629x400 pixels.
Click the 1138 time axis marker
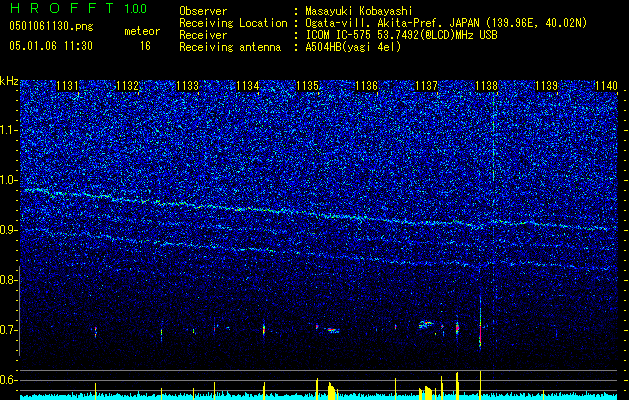pyautogui.click(x=486, y=86)
